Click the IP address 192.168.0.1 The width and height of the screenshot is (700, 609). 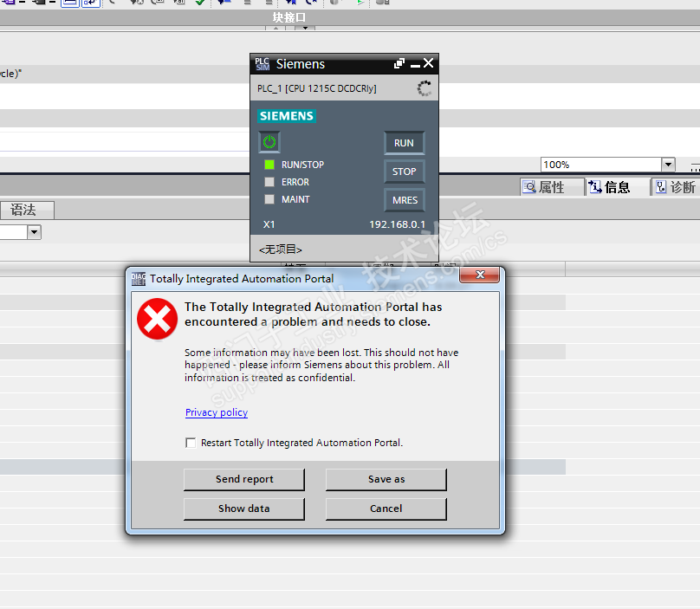pos(397,224)
